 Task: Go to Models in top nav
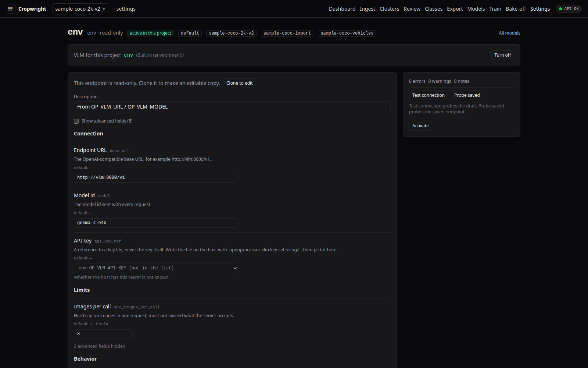(x=476, y=9)
